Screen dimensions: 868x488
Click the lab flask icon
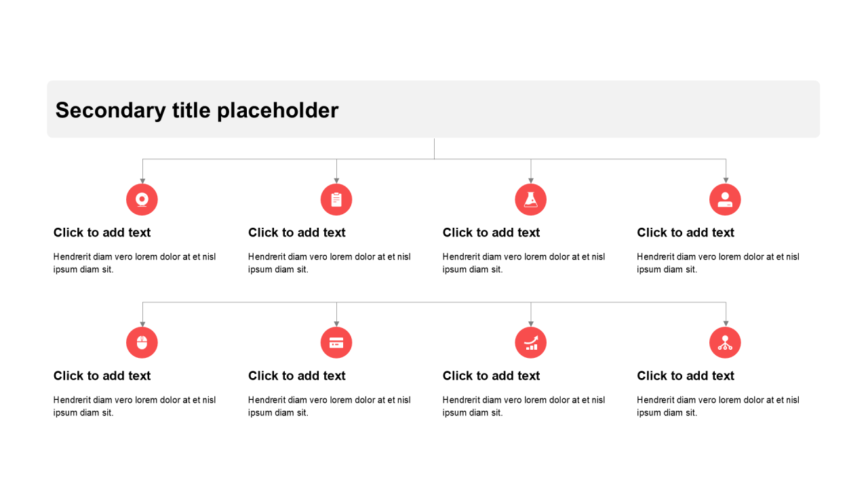click(x=530, y=200)
